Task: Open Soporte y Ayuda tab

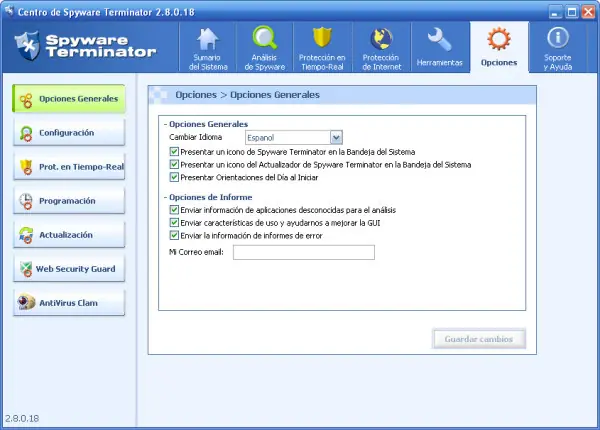Action: [x=558, y=48]
